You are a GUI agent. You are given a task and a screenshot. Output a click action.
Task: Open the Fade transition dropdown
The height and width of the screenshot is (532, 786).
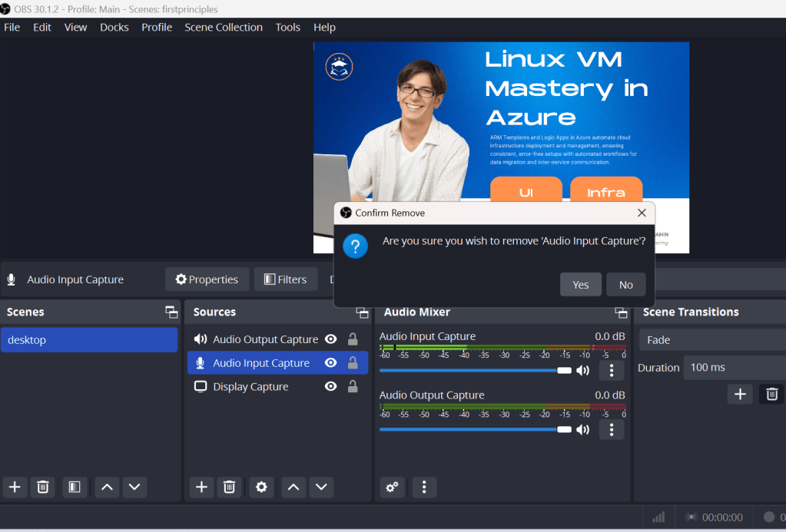pos(712,339)
